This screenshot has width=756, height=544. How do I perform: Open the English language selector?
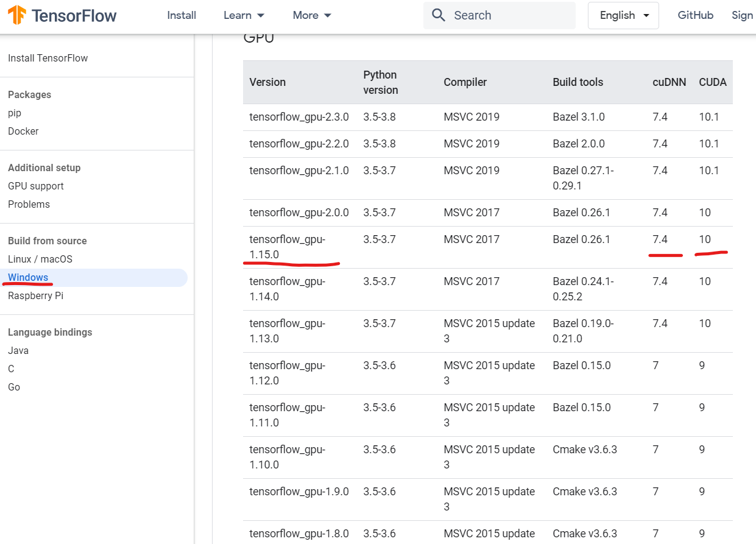tap(622, 15)
